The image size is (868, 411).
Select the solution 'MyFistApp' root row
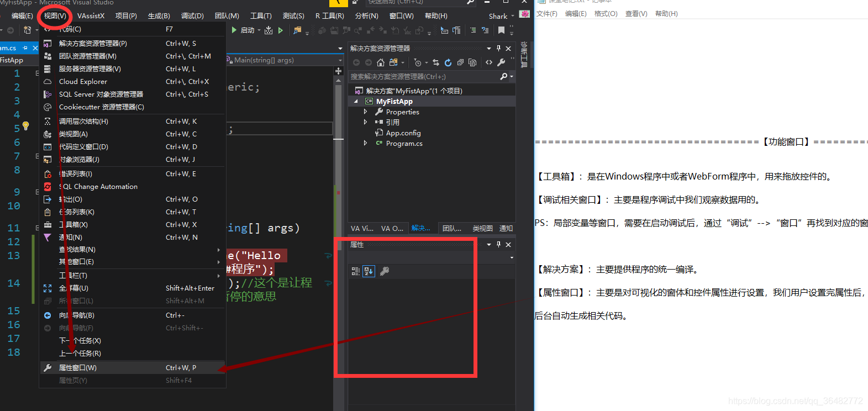point(432,91)
